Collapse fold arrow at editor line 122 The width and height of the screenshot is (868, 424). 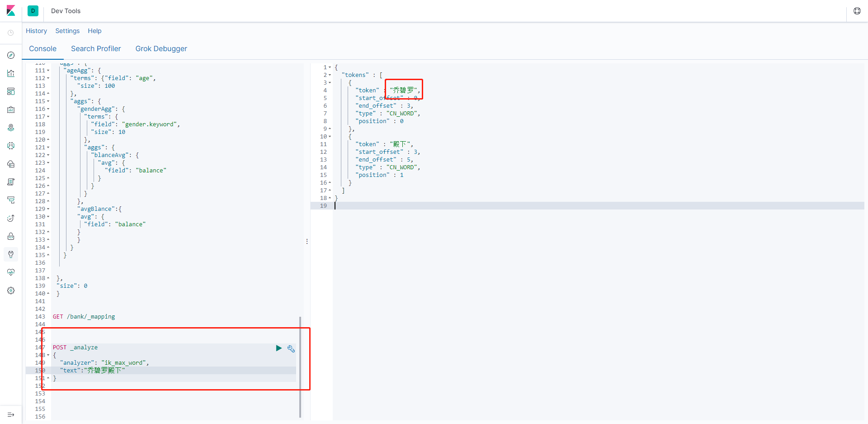tap(48, 155)
